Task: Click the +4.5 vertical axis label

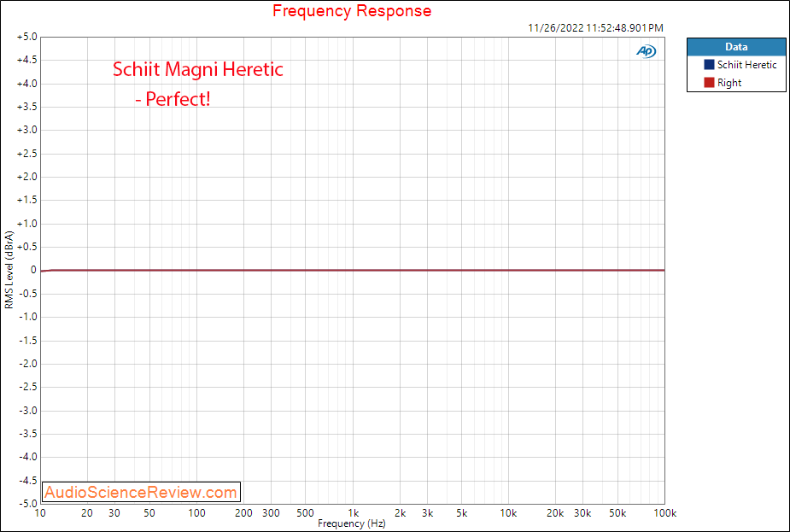Action: tap(26, 60)
